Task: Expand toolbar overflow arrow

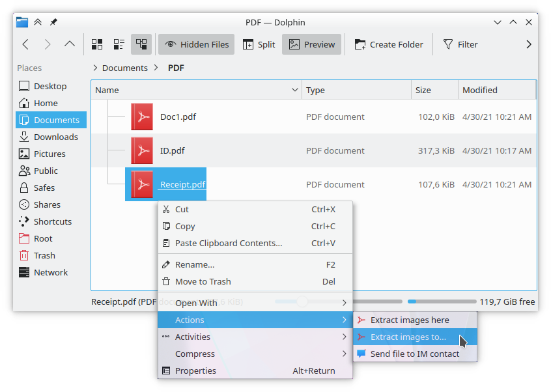Action: pyautogui.click(x=528, y=44)
